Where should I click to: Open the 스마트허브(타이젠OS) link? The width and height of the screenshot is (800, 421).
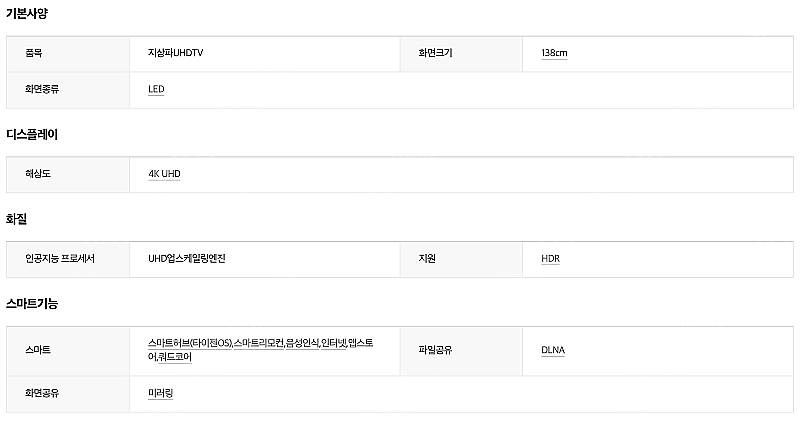190,343
